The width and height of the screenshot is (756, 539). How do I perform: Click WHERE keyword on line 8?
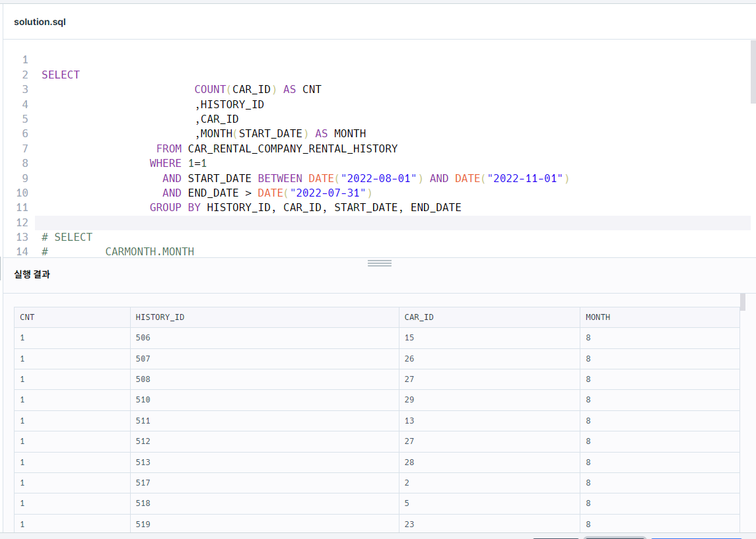[165, 164]
